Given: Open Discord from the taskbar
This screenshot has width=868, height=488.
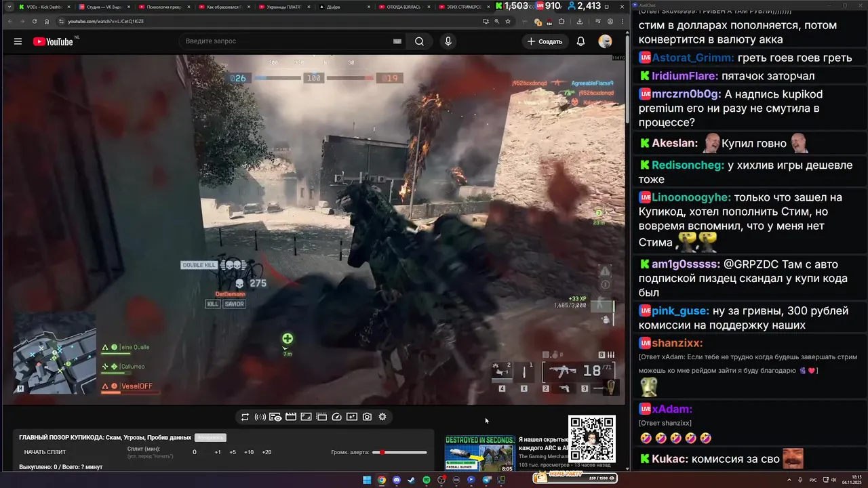Looking at the screenshot, I should point(396,480).
